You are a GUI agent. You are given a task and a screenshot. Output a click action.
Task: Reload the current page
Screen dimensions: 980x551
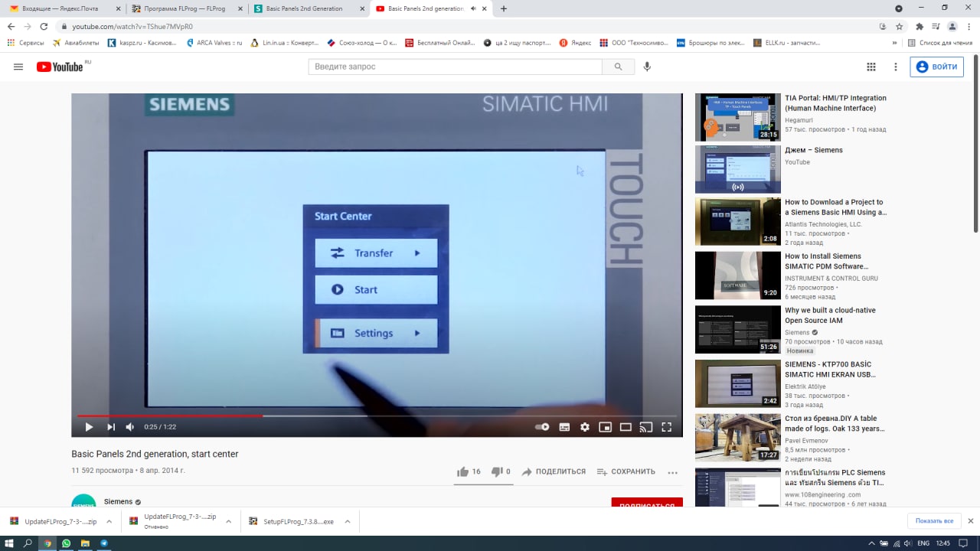(44, 26)
